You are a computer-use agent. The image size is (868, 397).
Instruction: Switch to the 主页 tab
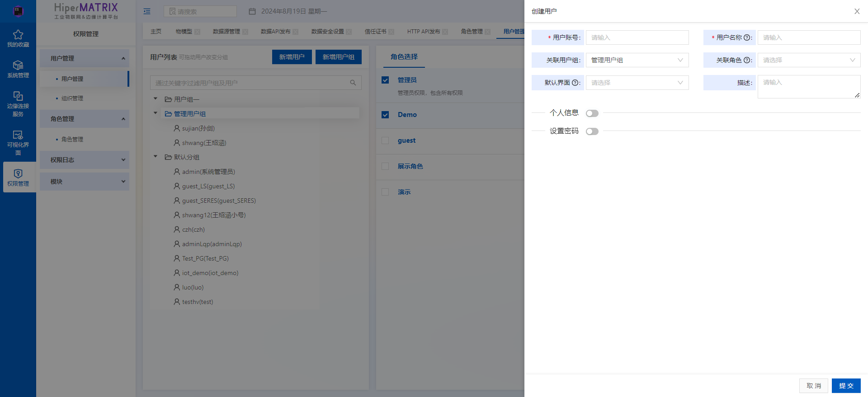tap(156, 32)
